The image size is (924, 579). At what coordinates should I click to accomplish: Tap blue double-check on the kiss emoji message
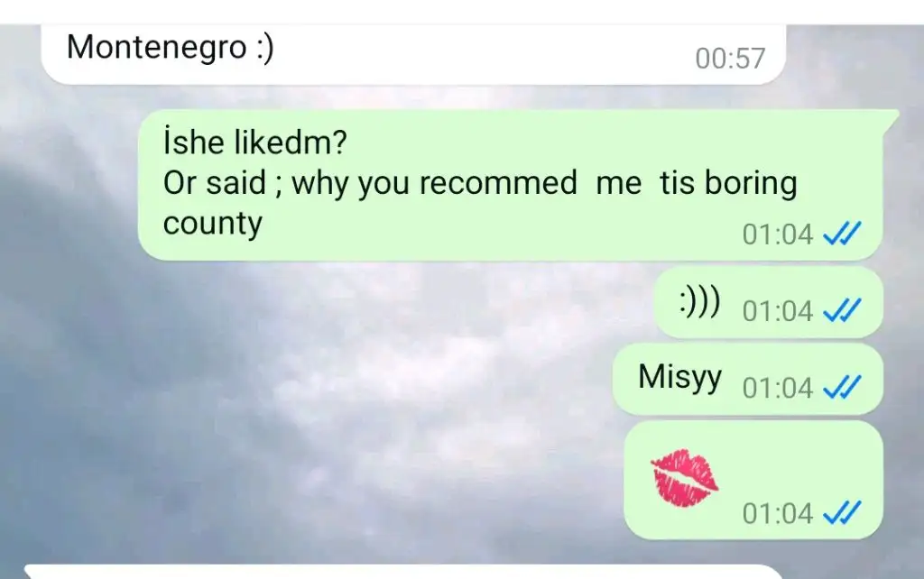(842, 513)
